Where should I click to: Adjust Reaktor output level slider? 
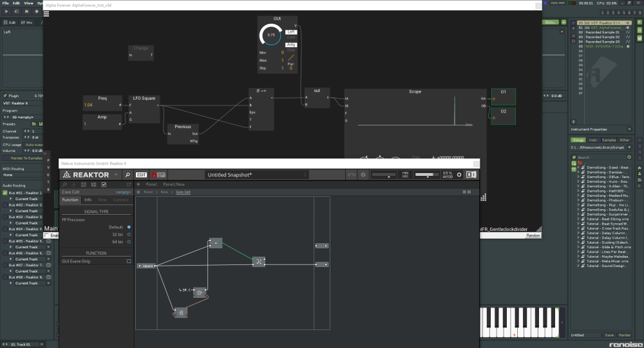point(427,175)
